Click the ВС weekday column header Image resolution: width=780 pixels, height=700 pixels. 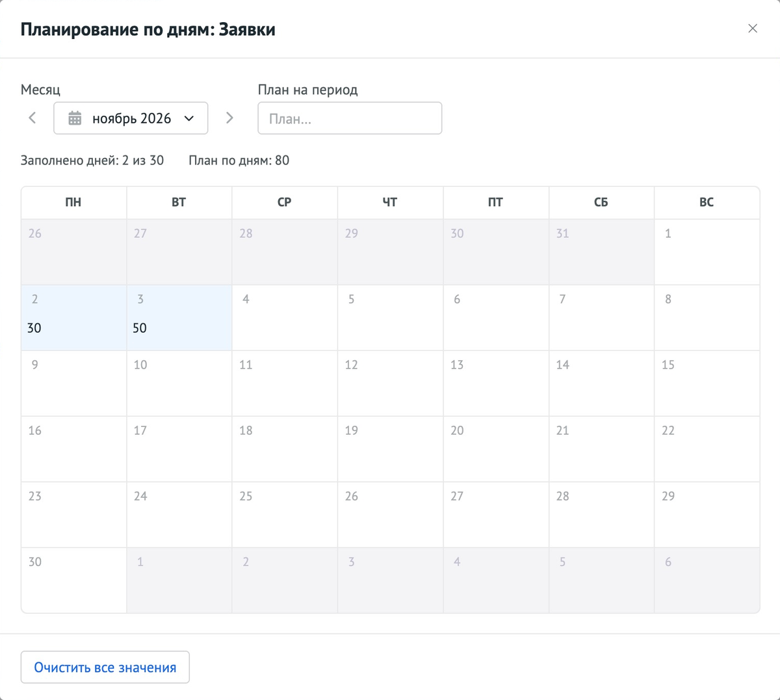707,202
